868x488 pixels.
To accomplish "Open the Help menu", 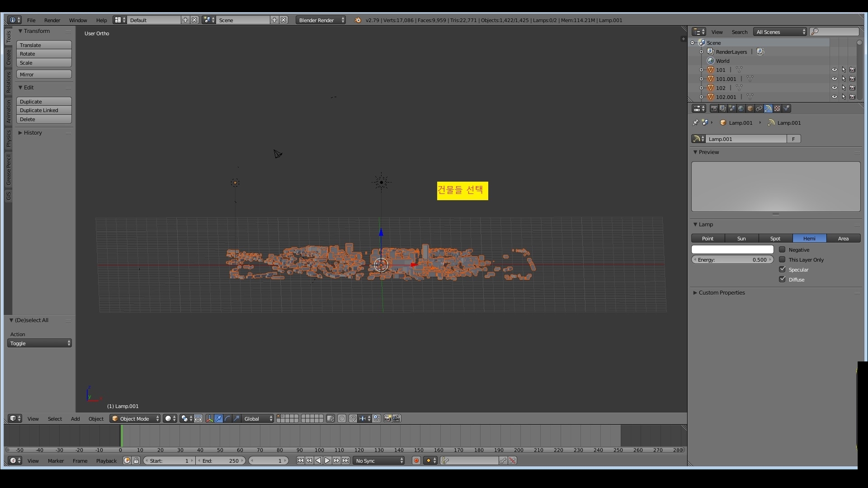I will (x=102, y=20).
